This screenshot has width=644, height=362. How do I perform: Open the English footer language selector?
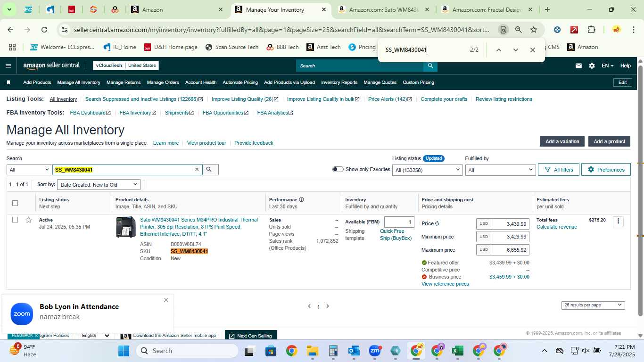coord(96,336)
